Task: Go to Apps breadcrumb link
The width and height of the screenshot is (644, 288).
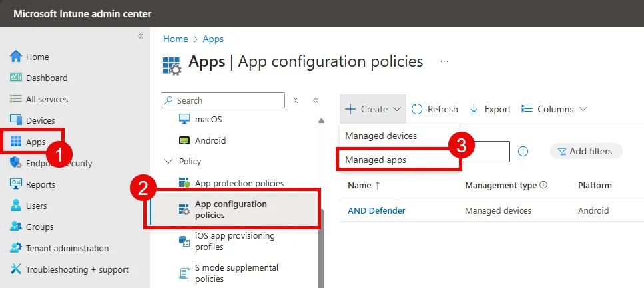Action: click(213, 39)
